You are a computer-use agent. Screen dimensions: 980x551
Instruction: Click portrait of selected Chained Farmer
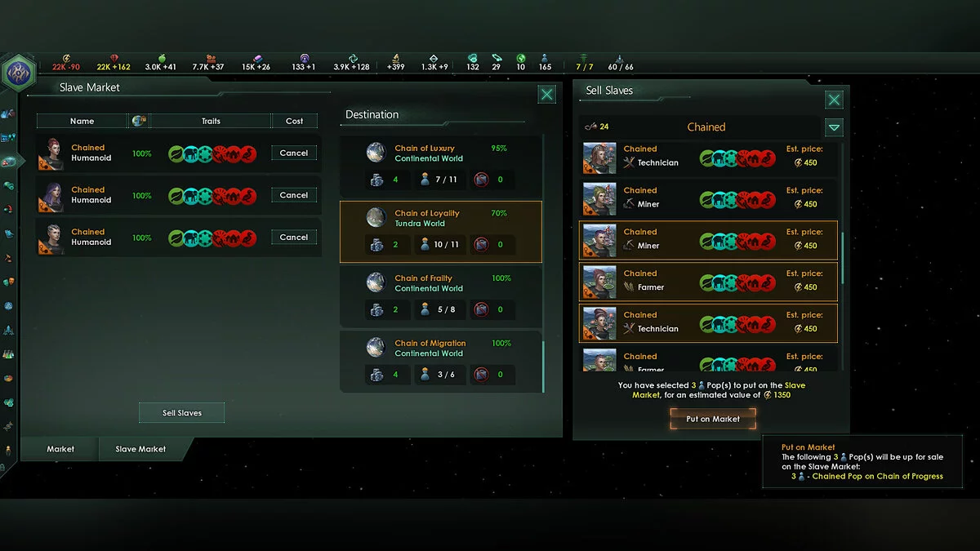pyautogui.click(x=599, y=282)
